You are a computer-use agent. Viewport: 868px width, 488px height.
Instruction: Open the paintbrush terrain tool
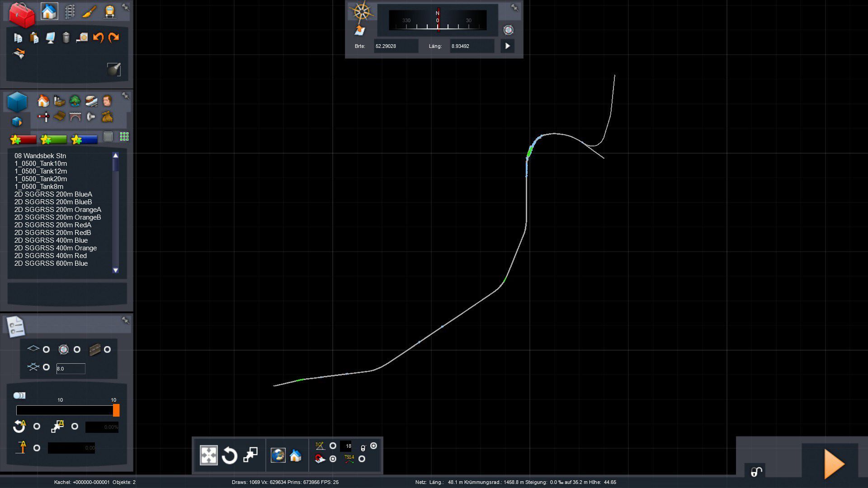pos(90,11)
